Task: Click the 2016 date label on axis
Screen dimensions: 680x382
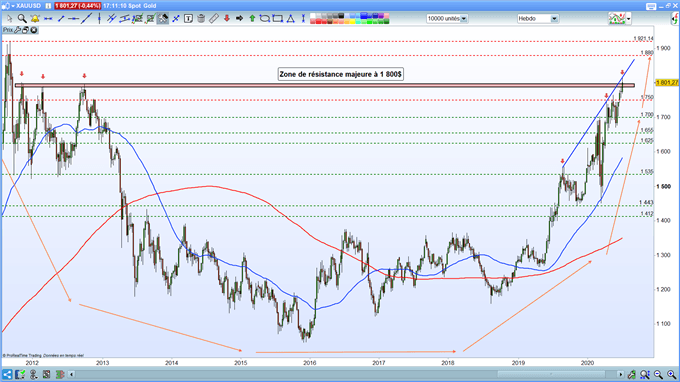Action: click(x=310, y=362)
